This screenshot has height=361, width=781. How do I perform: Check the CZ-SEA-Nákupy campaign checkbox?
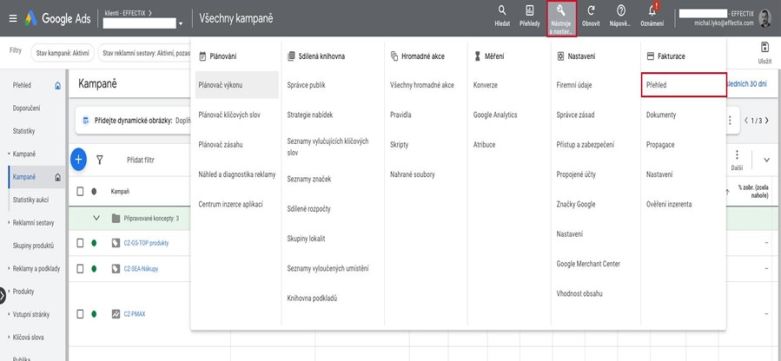tap(80, 269)
